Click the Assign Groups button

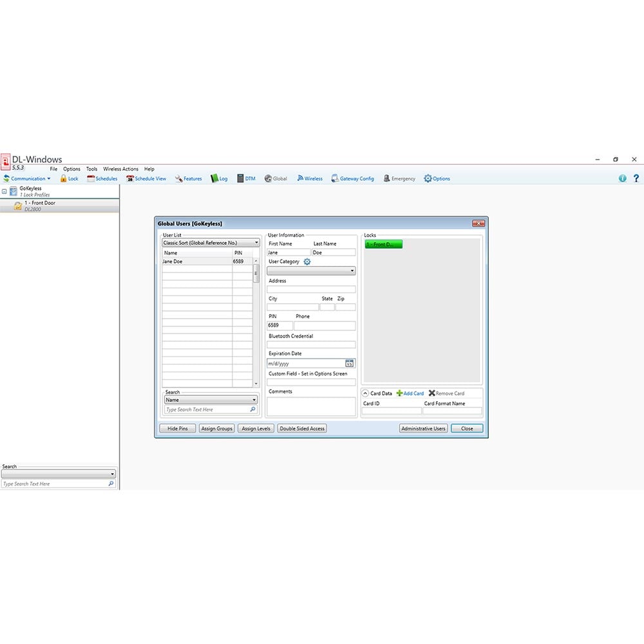[216, 428]
